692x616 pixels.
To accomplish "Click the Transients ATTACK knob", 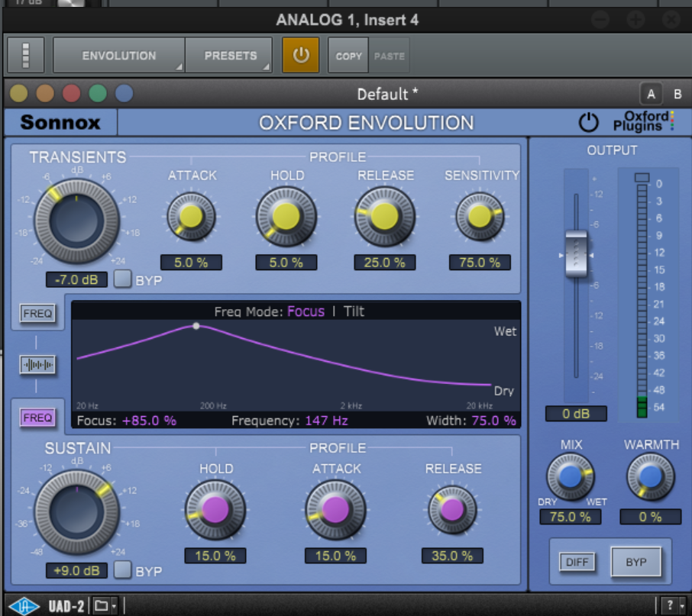I will pyautogui.click(x=191, y=217).
